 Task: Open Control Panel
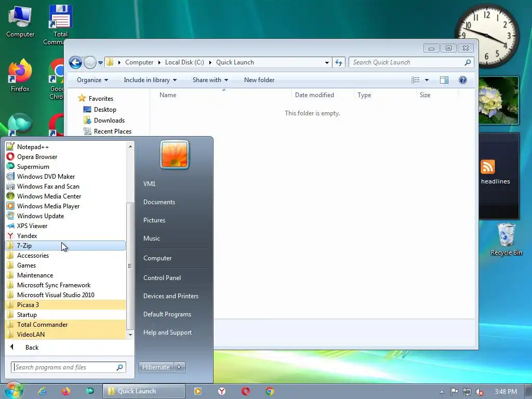pos(162,278)
